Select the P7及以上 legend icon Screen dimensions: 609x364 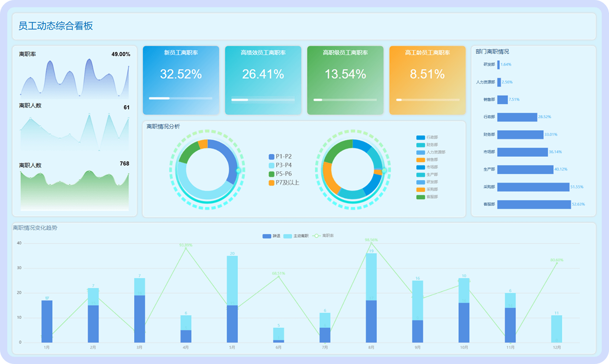click(272, 183)
